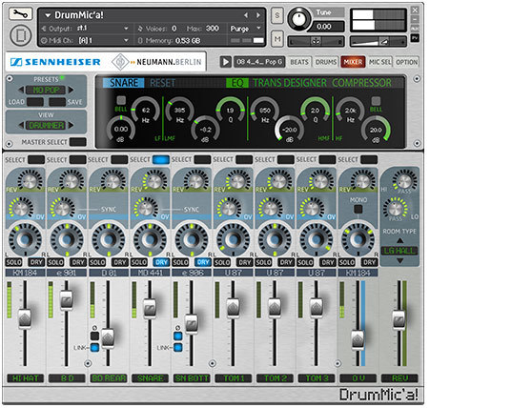Toggle DRY on the SNARE channel

point(161,262)
